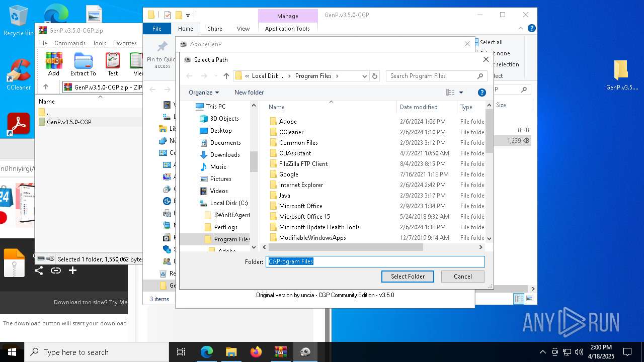Refresh the Program Files folder listing

[374, 76]
